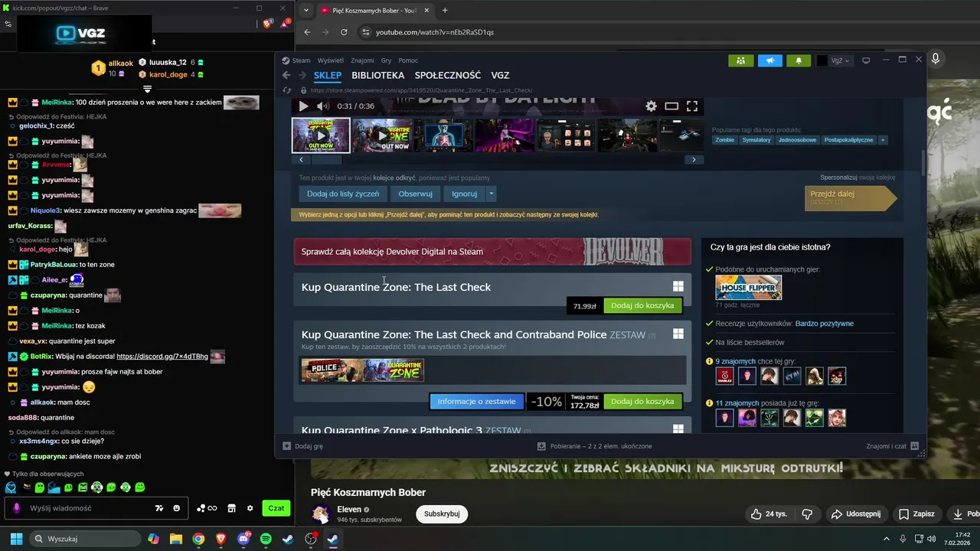Click the Symulatory tag
The width and height of the screenshot is (980, 551).
[756, 140]
